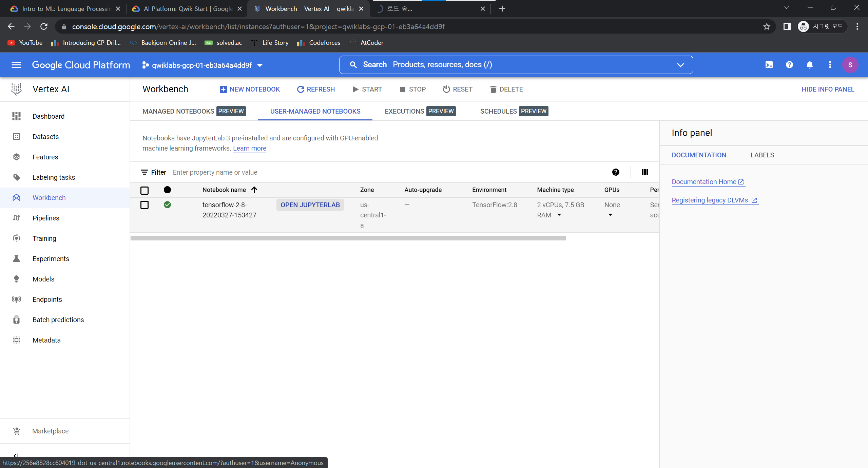868x468 pixels.
Task: Open Cloud Shell terminal icon
Action: 769,65
